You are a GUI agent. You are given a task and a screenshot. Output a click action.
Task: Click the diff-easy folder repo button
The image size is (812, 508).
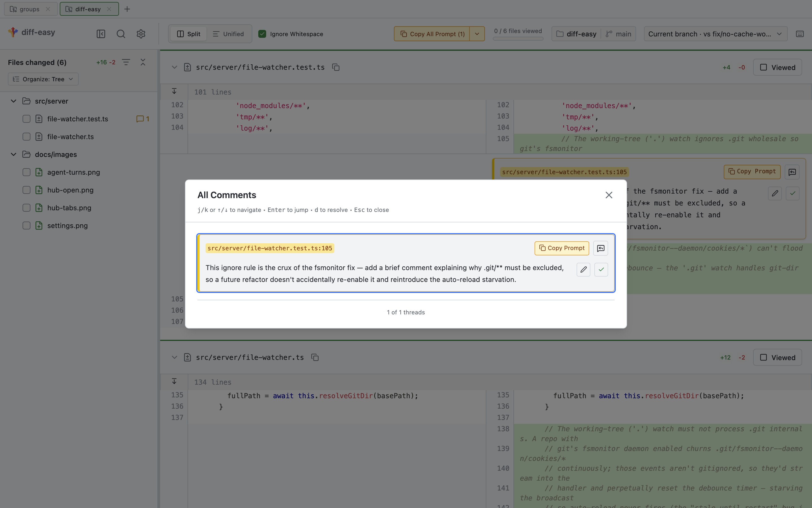[x=577, y=34]
